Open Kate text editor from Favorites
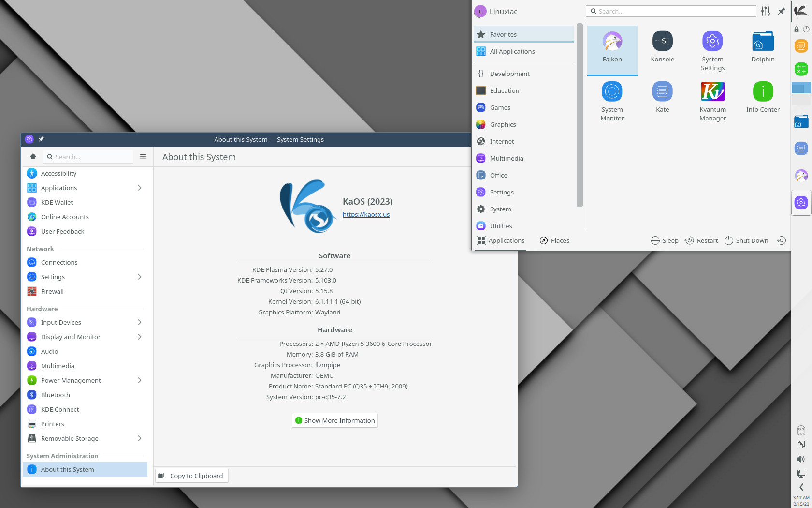 point(662,98)
